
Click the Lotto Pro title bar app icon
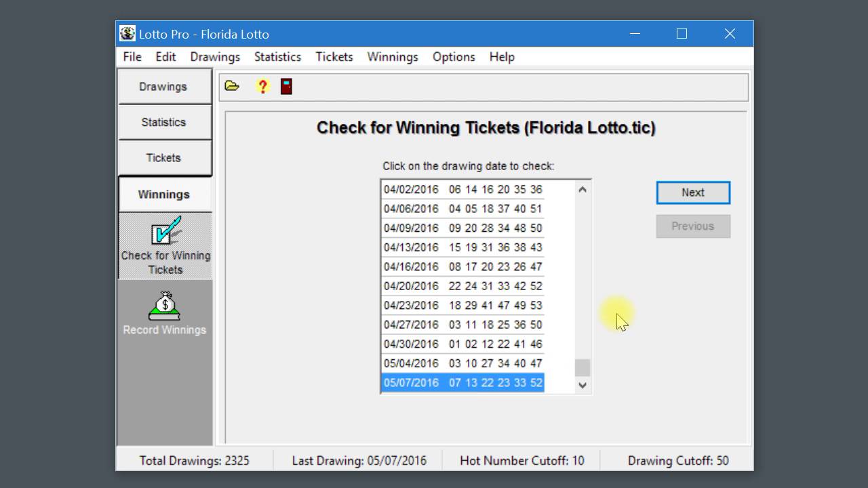[127, 33]
